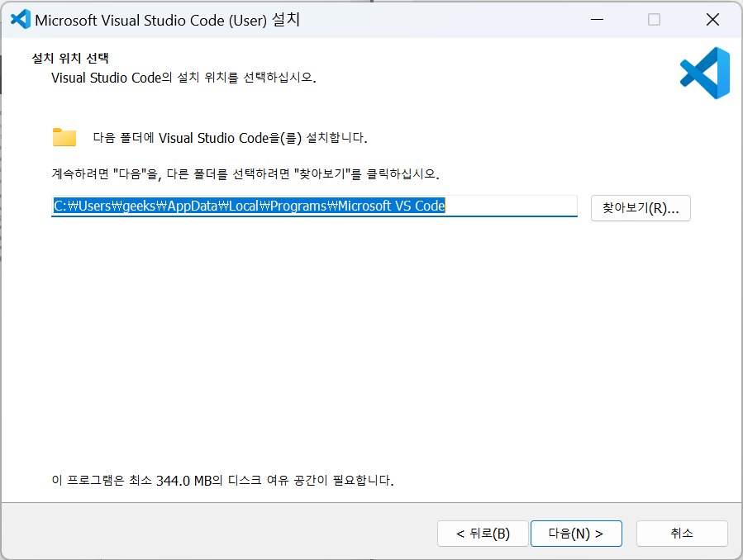Screen dimensions: 743x560
Task: Continue with the 다음(N) > button
Action: tap(576, 534)
